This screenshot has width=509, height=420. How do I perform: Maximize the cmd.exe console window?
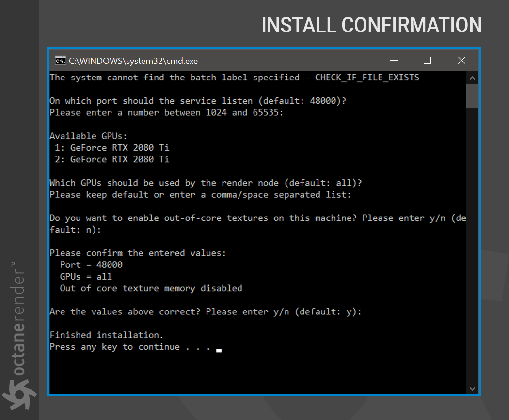click(427, 61)
